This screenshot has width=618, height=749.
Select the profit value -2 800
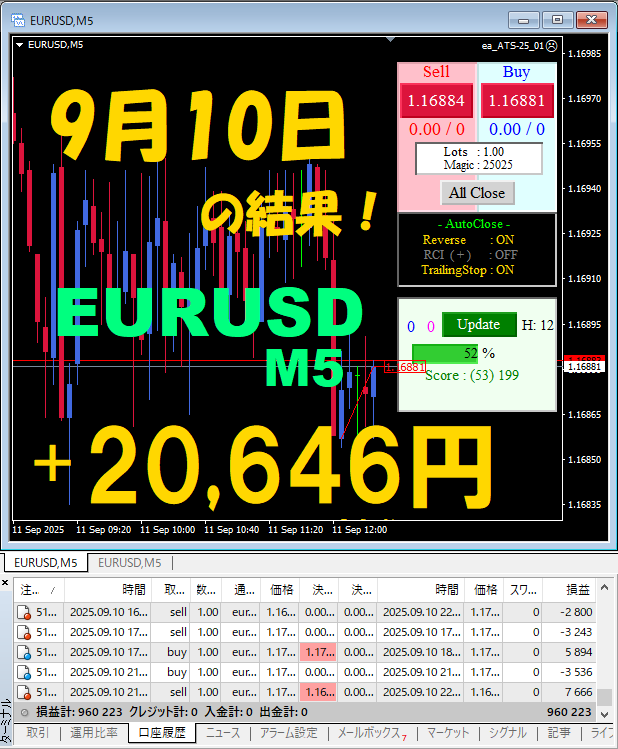[x=576, y=612]
